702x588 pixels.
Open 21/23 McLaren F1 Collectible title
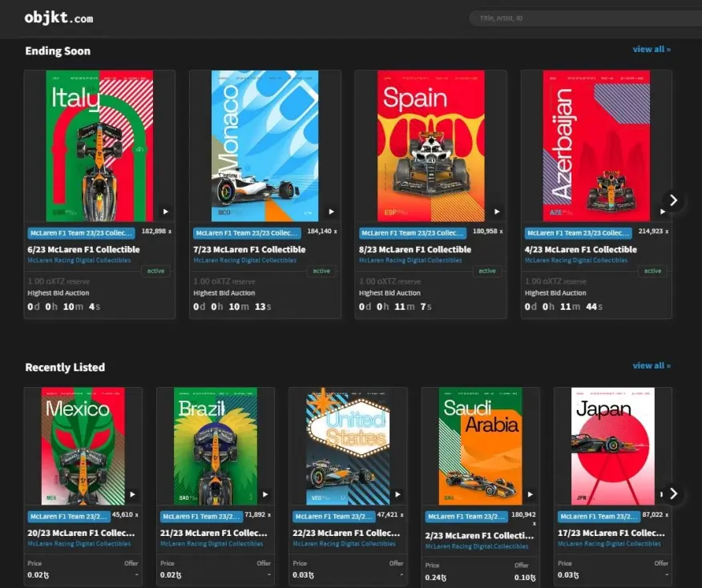tap(213, 533)
